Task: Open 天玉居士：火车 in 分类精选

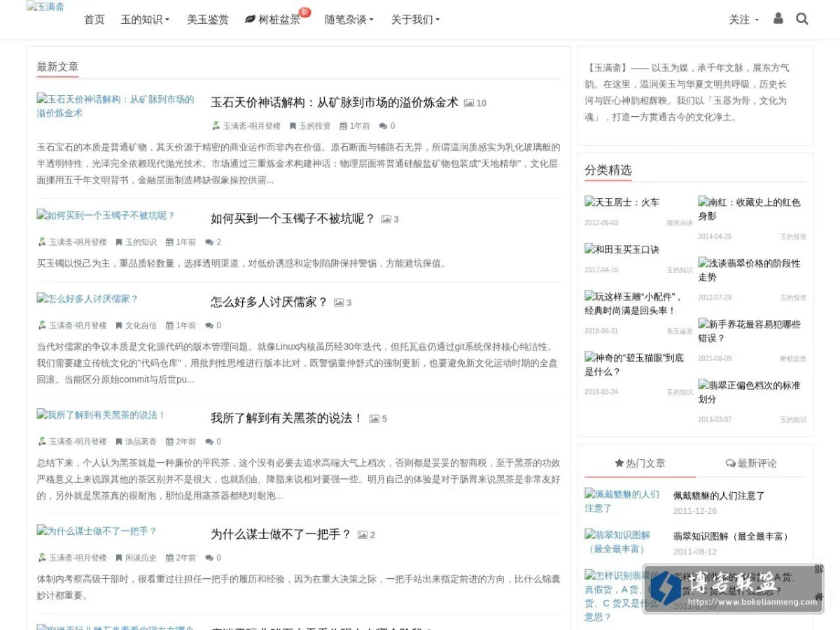Action: (x=622, y=202)
